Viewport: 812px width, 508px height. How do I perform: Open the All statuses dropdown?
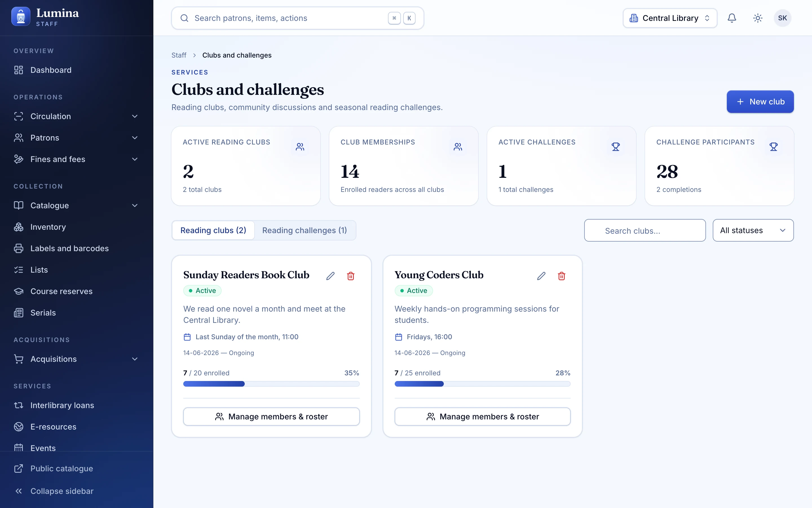[753, 230]
